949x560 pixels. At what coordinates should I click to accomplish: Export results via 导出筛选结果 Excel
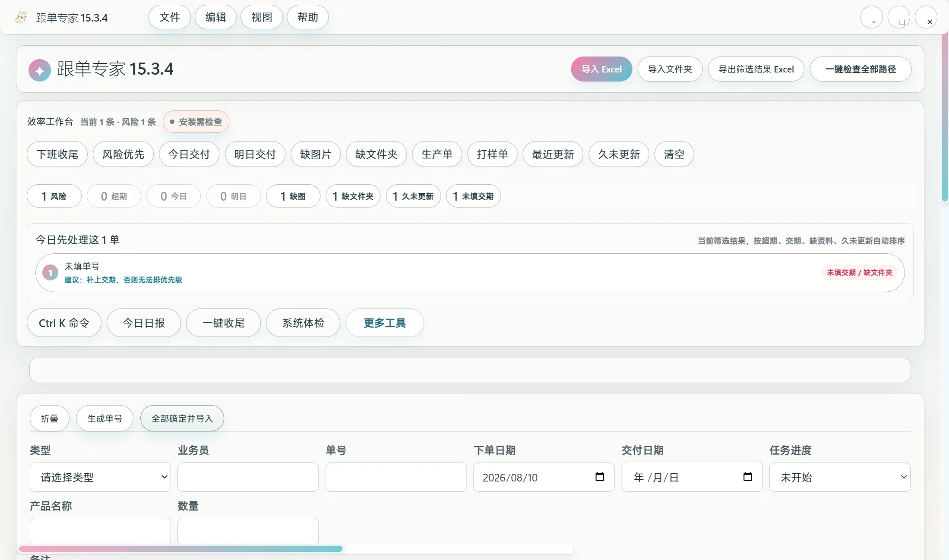tap(756, 69)
